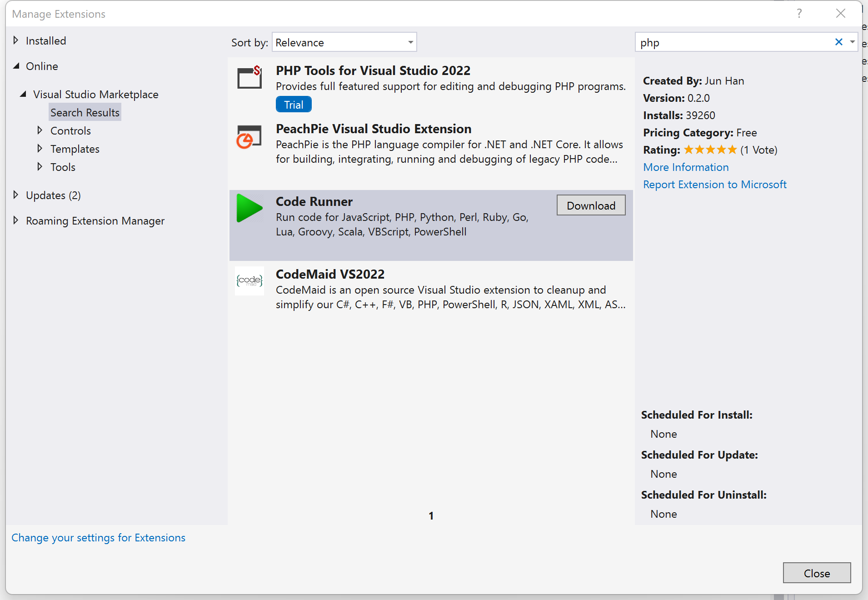Click the Scheduled For Uninstall label

[x=703, y=495]
